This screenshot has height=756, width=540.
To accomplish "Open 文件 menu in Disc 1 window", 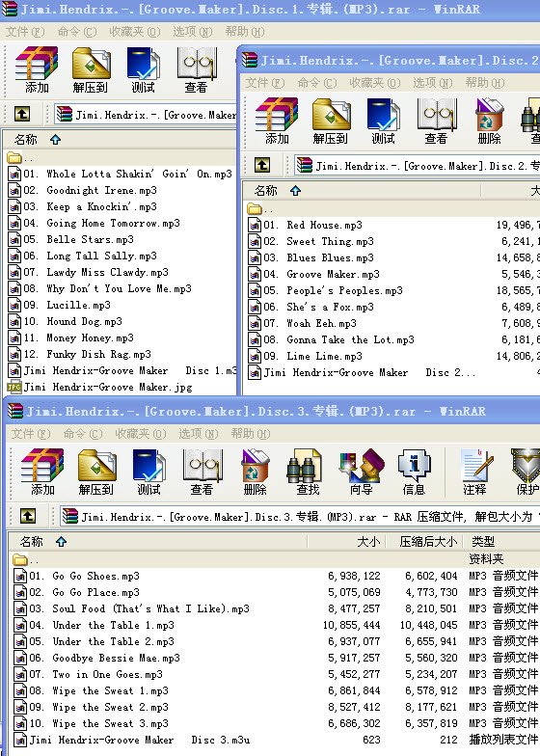I will (25, 32).
